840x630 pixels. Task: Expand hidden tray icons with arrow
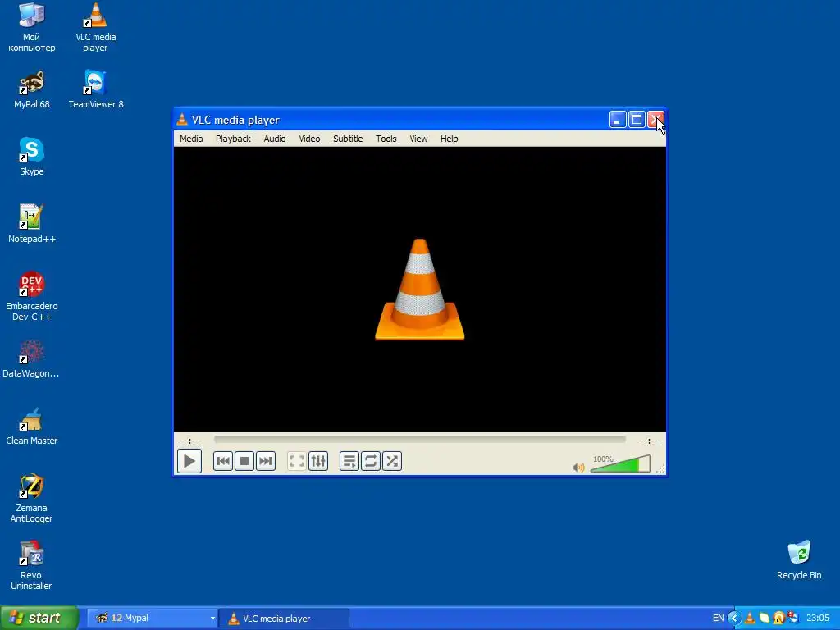734,619
